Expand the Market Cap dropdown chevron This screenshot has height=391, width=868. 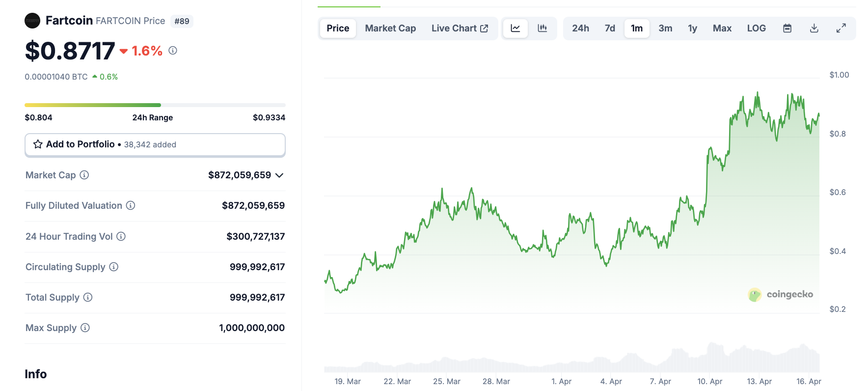click(279, 175)
